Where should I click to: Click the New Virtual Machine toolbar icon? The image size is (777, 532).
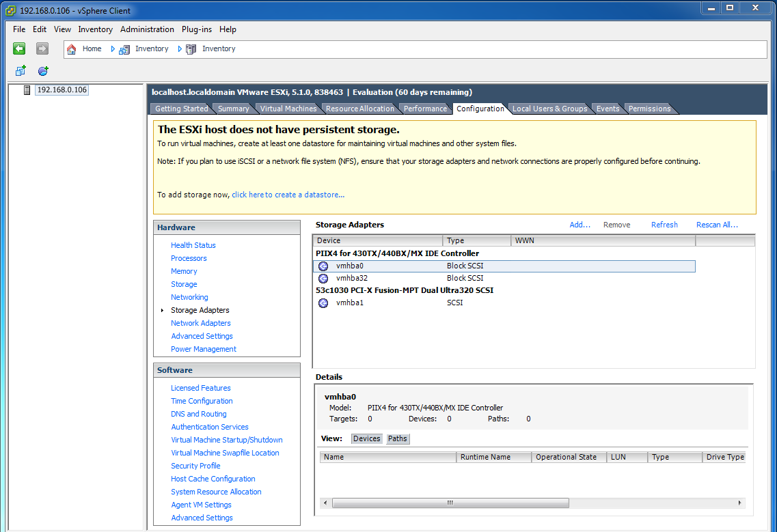pos(21,71)
